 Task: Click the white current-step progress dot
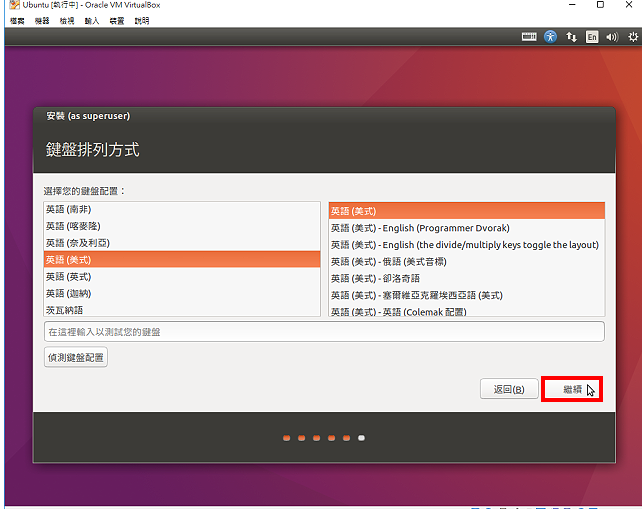361,438
